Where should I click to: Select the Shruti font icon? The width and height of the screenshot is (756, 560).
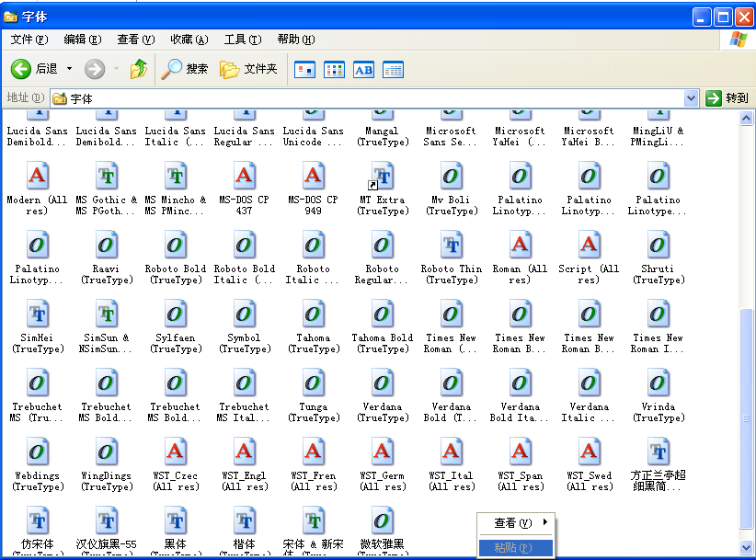[x=658, y=246]
